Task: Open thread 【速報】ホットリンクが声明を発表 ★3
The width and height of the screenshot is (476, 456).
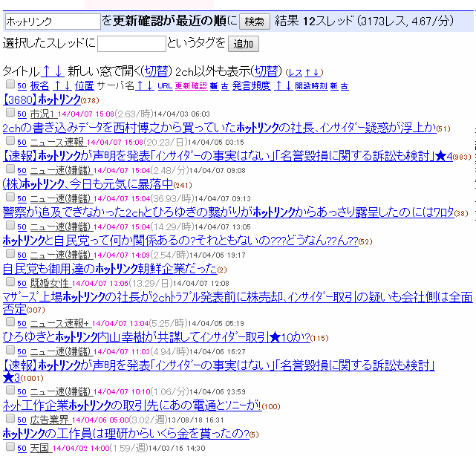Action: coord(219,371)
